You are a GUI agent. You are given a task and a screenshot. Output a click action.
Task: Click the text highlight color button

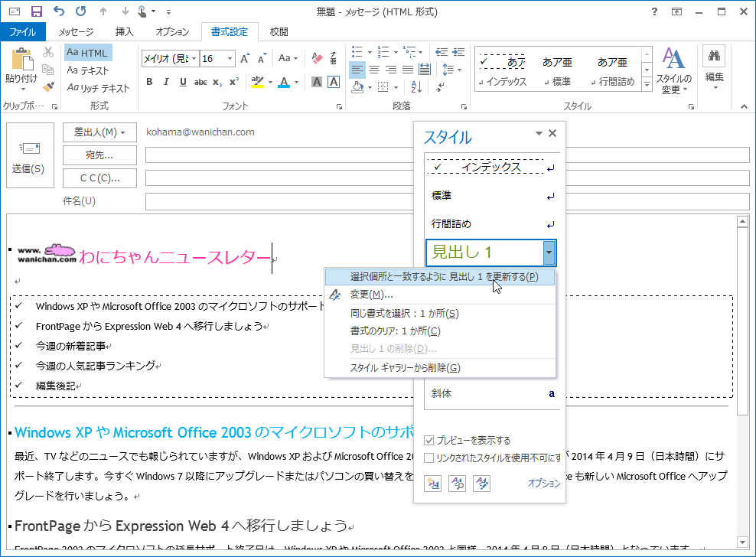pyautogui.click(x=257, y=82)
